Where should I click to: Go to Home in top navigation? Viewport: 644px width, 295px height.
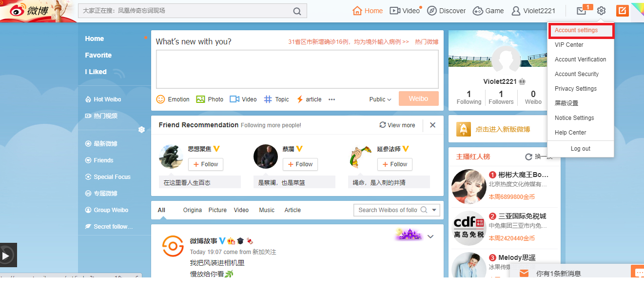[x=368, y=11]
